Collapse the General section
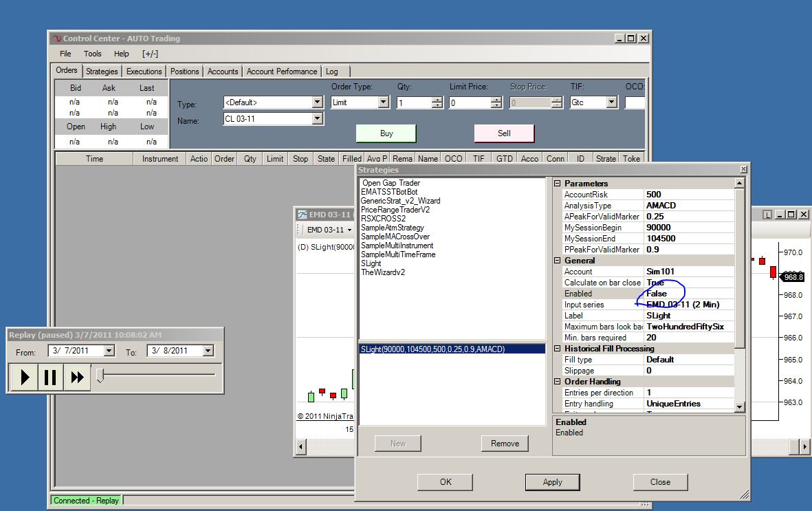812x511 pixels. (557, 261)
